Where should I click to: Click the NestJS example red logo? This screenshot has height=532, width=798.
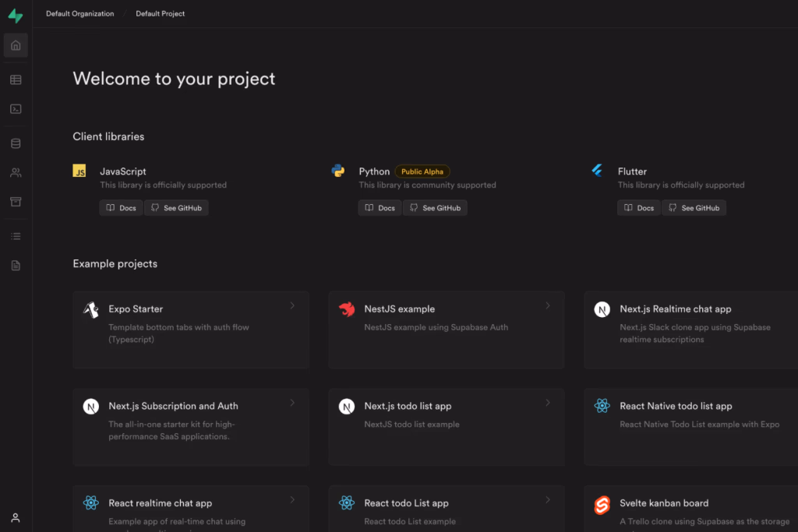[x=347, y=309]
